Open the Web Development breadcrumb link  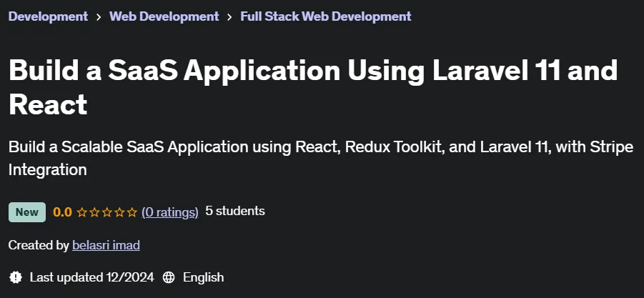[x=164, y=16]
